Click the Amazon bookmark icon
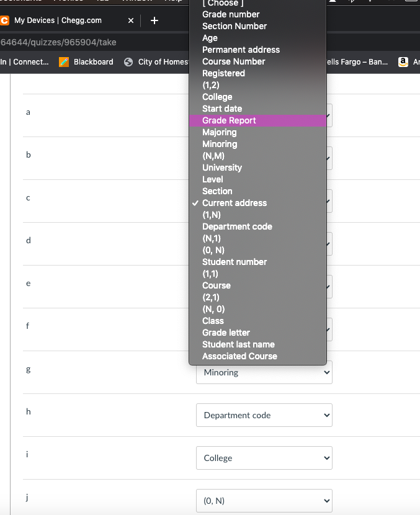420x515 pixels. point(403,62)
